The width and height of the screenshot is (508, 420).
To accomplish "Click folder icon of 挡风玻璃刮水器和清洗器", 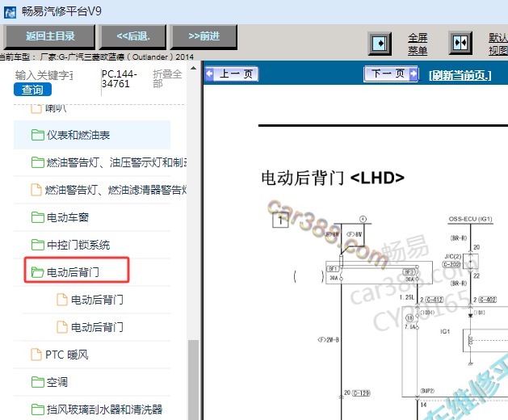I will tap(38, 409).
